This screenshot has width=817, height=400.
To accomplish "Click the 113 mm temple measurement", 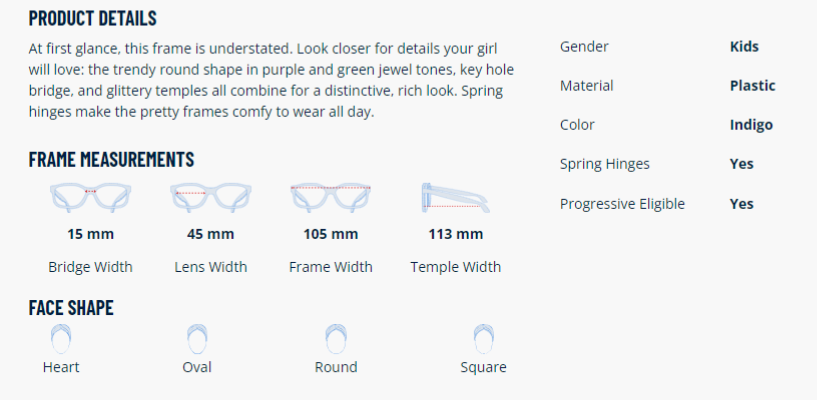I will click(456, 234).
